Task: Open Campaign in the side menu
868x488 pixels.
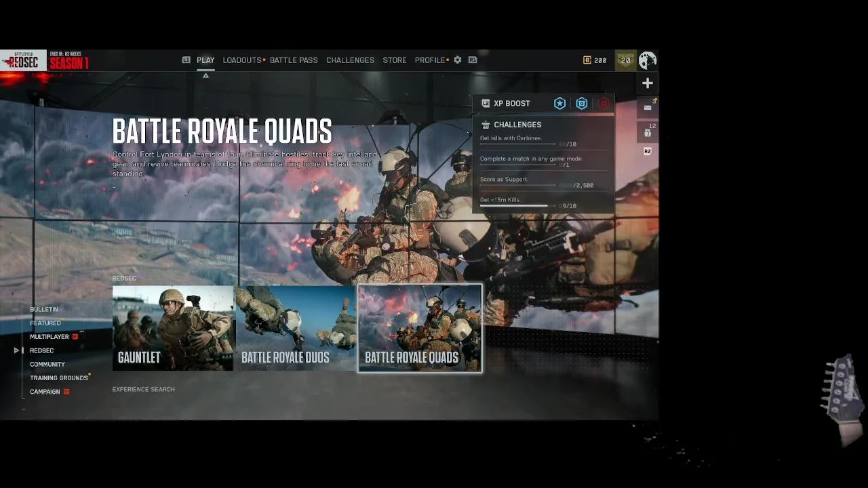Action: click(x=45, y=392)
